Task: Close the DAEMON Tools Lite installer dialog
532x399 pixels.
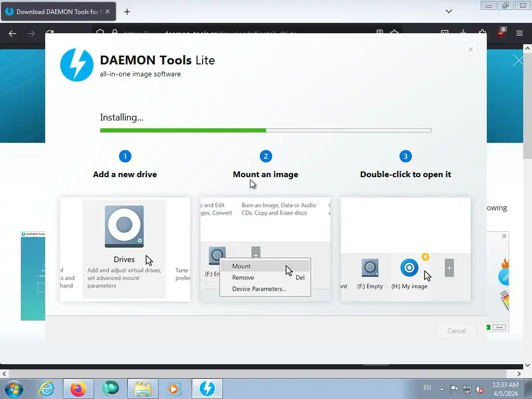Action: coord(470,49)
